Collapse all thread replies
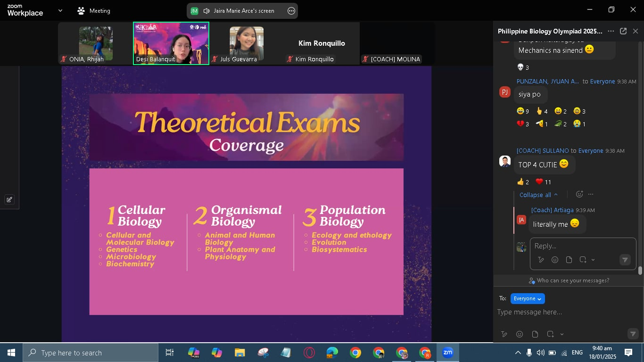Image resolution: width=644 pixels, height=362 pixels. pyautogui.click(x=538, y=195)
